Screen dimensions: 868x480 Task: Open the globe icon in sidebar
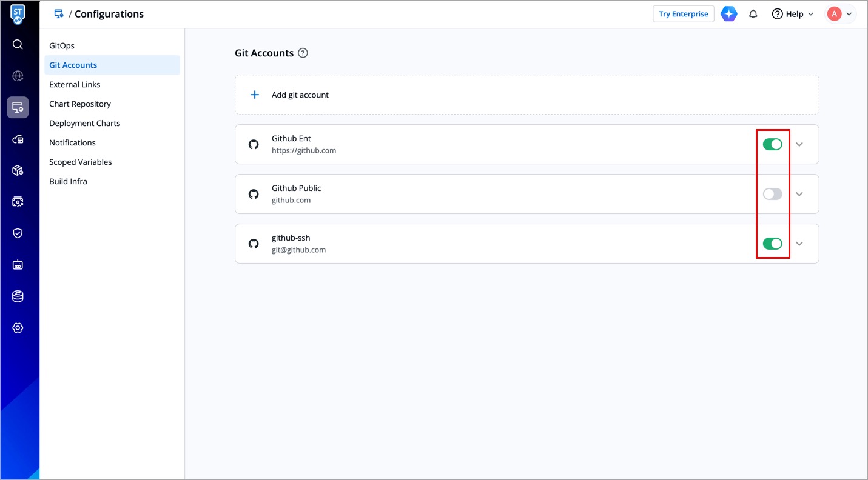click(18, 76)
